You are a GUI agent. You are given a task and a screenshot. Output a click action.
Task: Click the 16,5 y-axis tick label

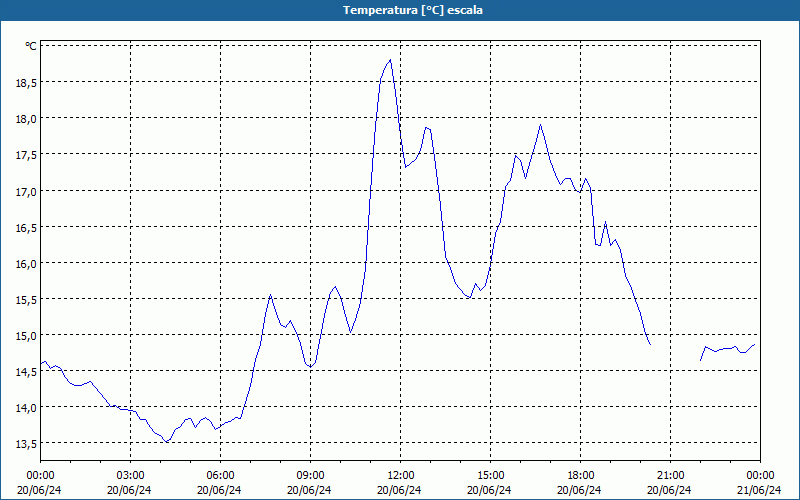[26, 228]
